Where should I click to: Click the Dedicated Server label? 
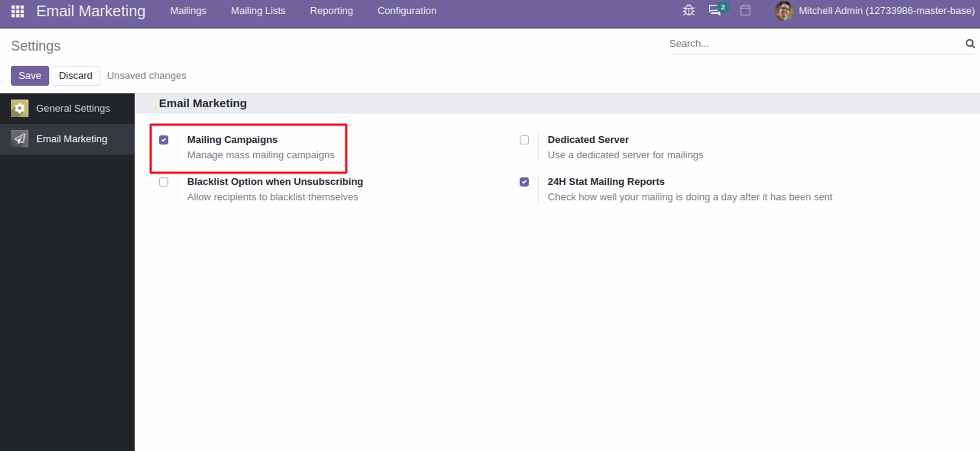pos(588,140)
